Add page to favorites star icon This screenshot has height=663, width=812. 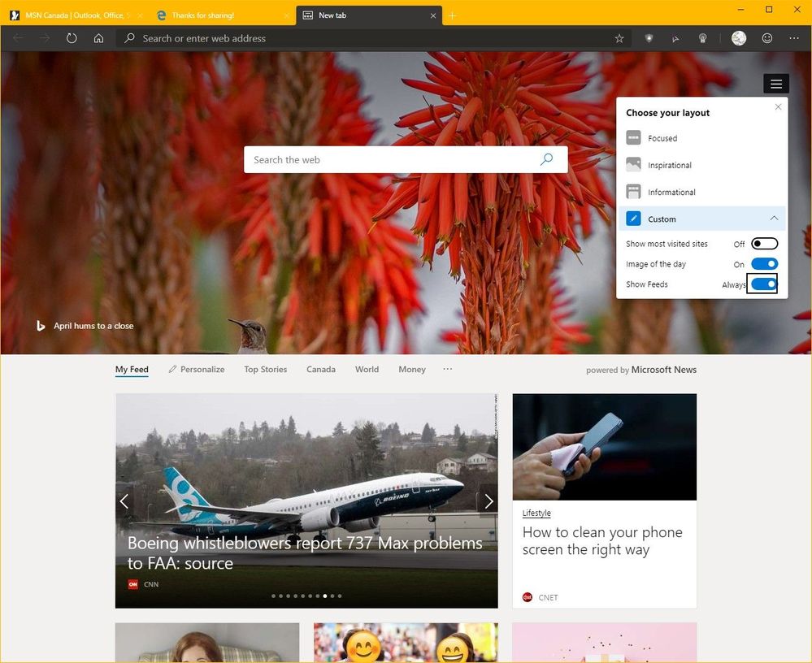(x=619, y=38)
